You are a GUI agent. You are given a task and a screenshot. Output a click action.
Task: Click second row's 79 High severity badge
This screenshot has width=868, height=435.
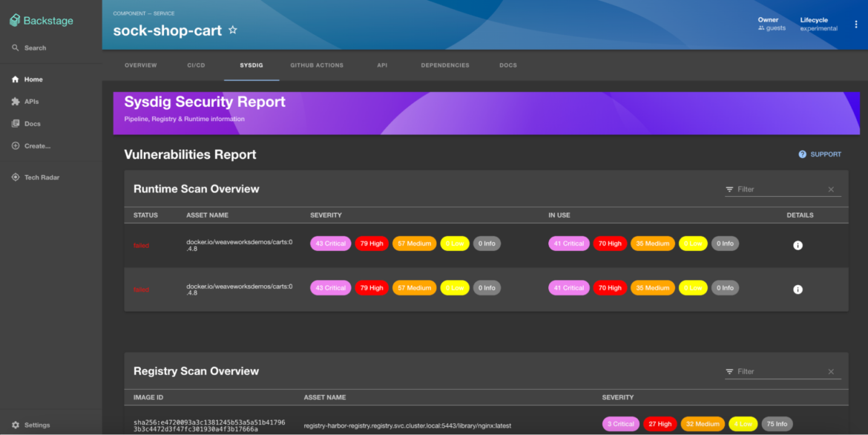372,287
